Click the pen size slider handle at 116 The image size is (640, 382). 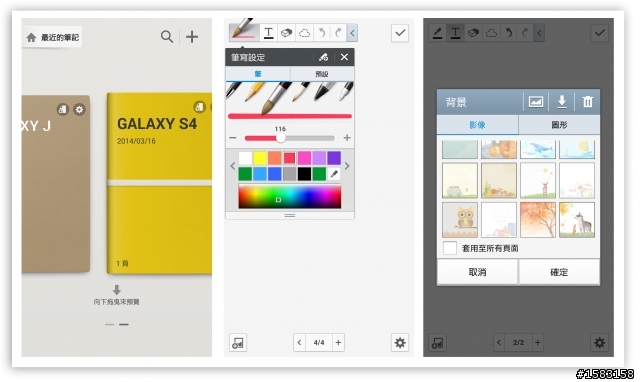pos(280,138)
